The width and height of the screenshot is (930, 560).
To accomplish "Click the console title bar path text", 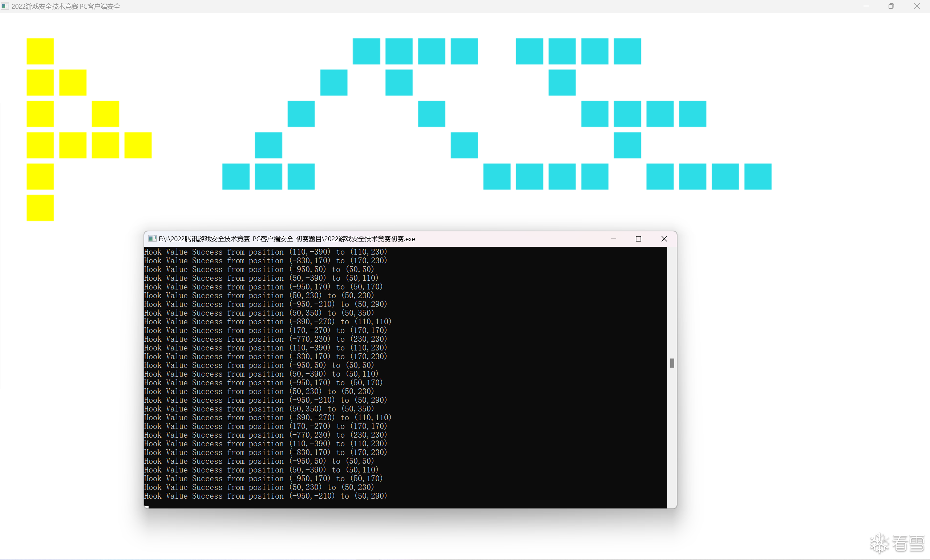I will tap(287, 239).
